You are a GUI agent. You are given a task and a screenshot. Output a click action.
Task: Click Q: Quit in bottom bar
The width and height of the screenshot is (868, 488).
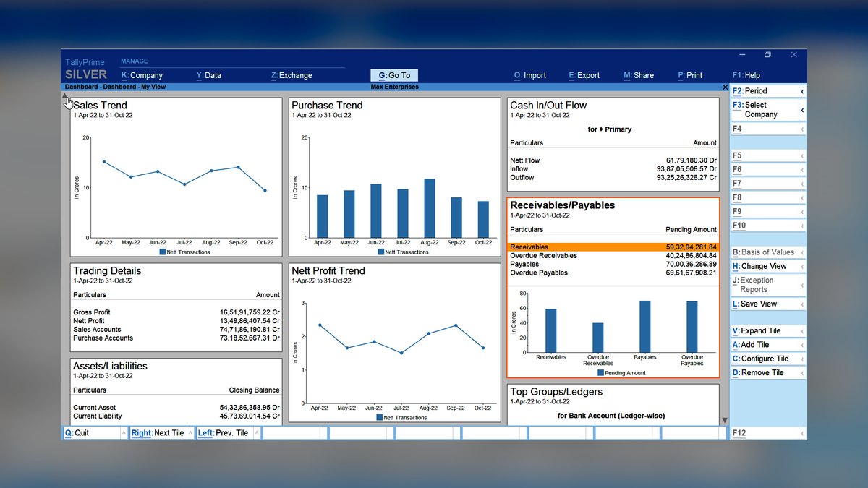click(90, 433)
